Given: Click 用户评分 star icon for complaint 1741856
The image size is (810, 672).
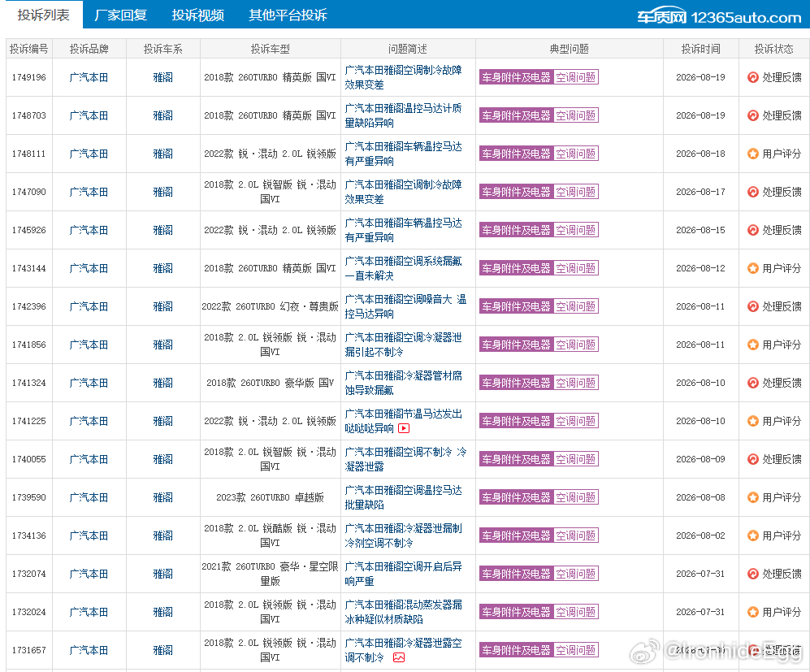Looking at the screenshot, I should (753, 345).
